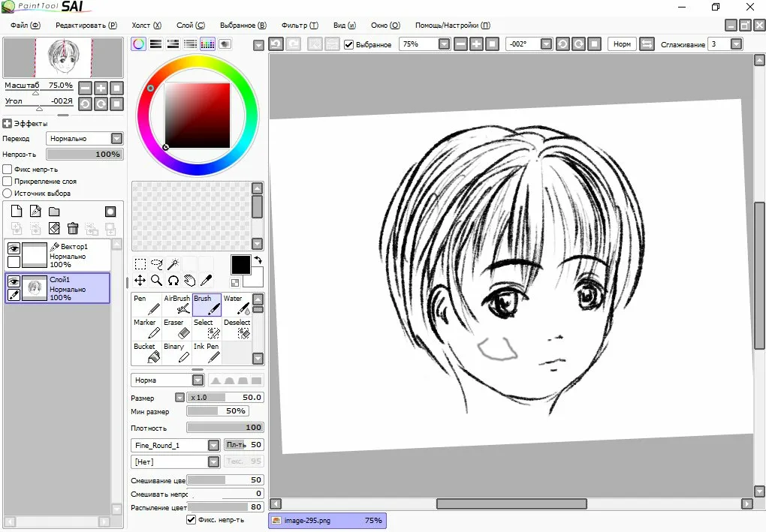This screenshot has height=532, width=766.
Task: Toggle the Прикрепление слоя checkbox
Action: tap(8, 181)
